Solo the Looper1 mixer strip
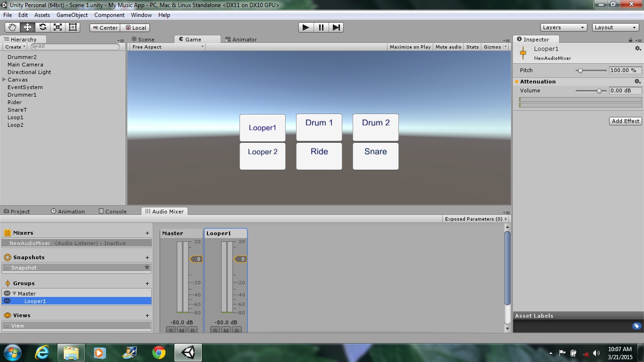 [x=215, y=330]
